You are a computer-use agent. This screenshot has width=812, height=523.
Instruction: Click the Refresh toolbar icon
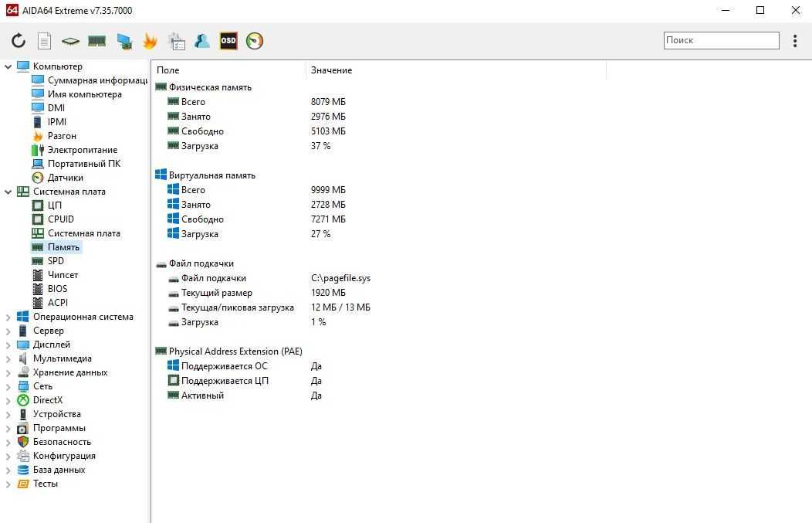click(19, 40)
